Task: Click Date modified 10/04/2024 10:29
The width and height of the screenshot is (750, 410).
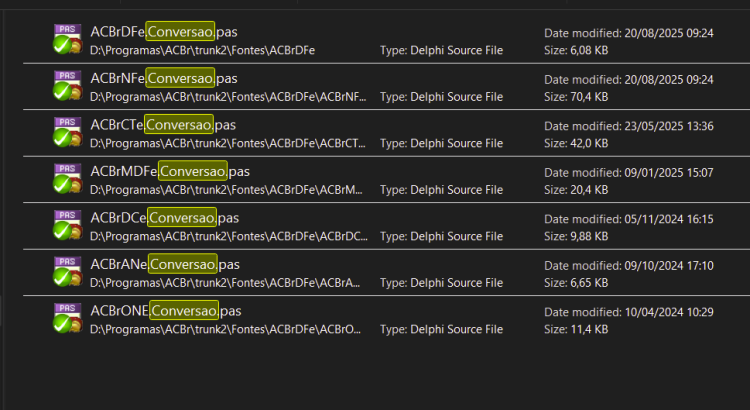Action: click(629, 311)
